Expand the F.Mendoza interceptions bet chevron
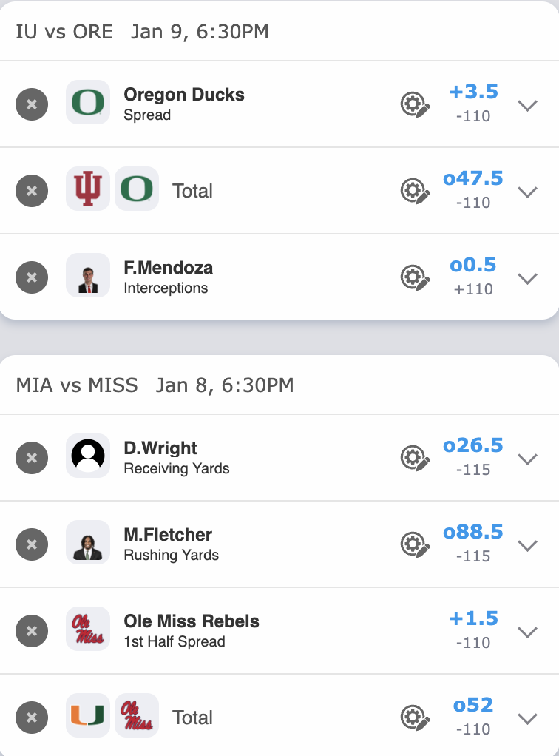 [x=527, y=278]
